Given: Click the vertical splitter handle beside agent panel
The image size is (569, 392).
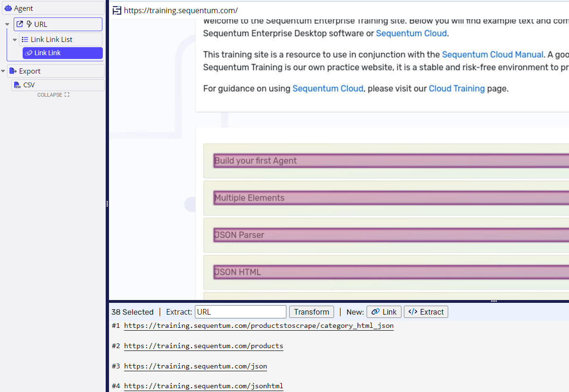Looking at the screenshot, I should click(107, 204).
